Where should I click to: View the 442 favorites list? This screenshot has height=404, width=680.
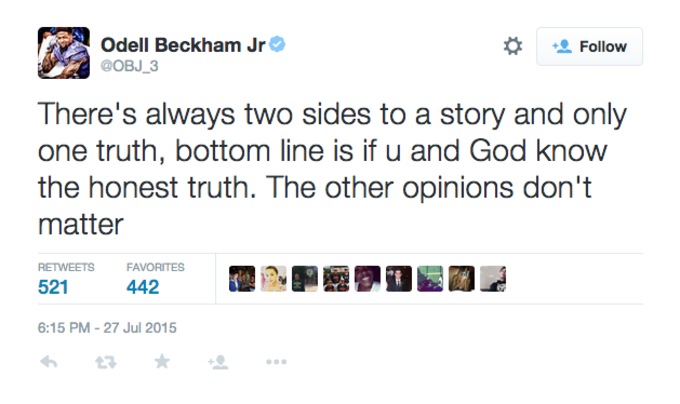click(155, 279)
